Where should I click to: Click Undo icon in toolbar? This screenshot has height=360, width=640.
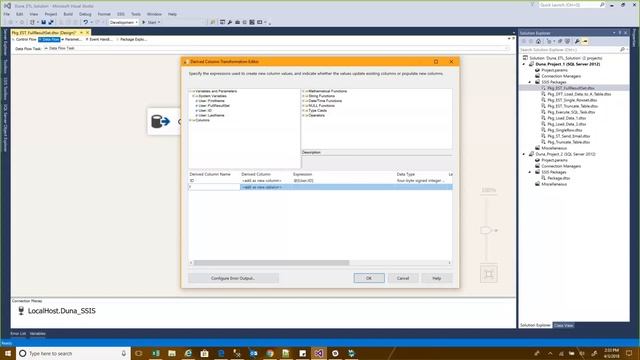click(85, 22)
